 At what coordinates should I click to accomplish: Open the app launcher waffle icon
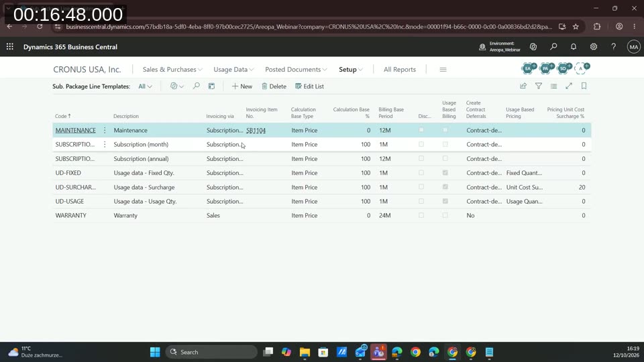[10, 47]
